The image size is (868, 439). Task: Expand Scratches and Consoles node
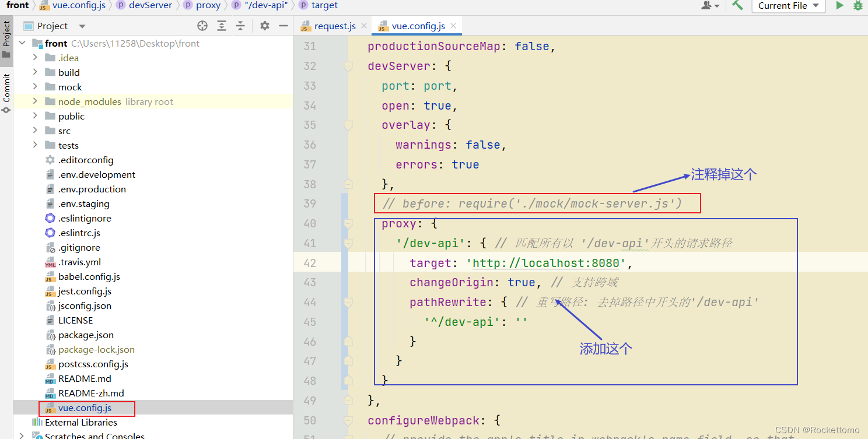tap(22, 436)
